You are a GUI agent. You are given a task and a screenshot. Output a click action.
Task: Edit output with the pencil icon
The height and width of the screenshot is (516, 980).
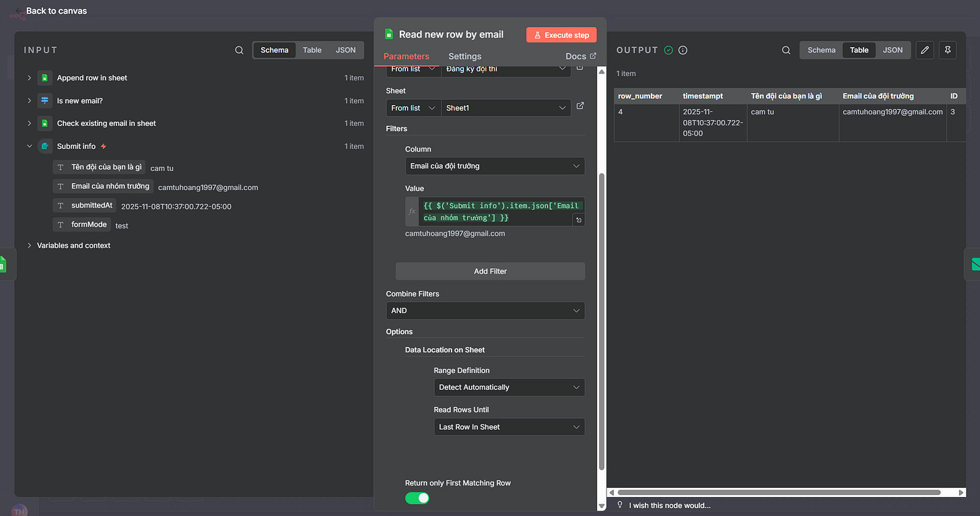point(925,50)
